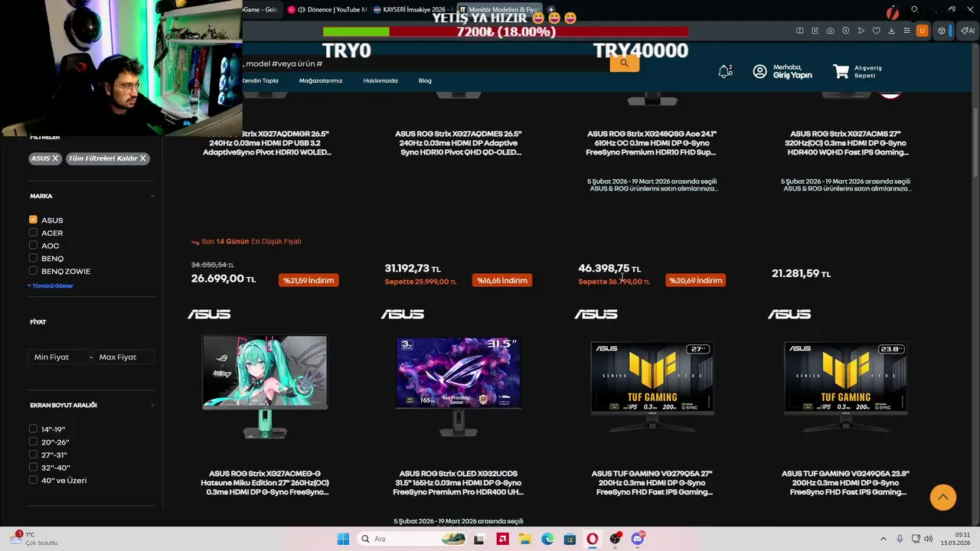The image size is (980, 551).
Task: Check the 14"-19" screen size checkbox
Action: 33,429
